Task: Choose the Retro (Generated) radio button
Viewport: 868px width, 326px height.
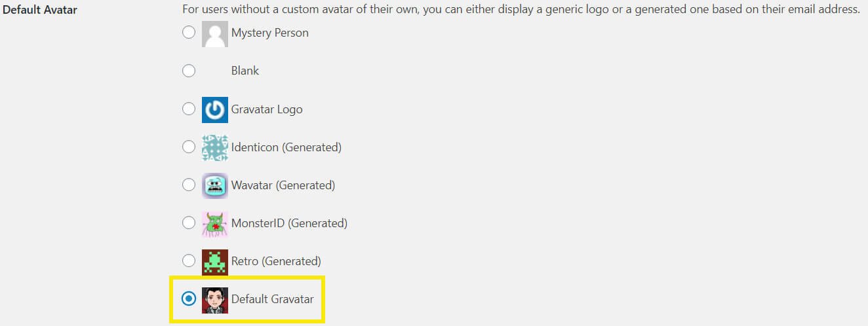Action: pyautogui.click(x=189, y=261)
